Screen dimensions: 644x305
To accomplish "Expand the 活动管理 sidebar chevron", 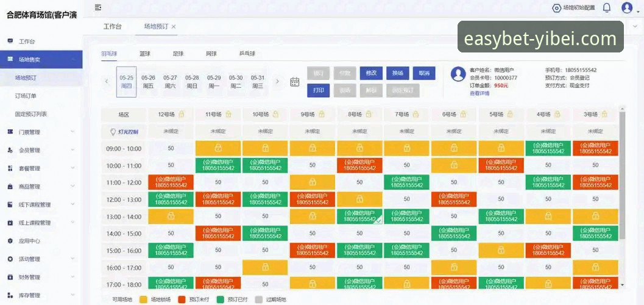I will click(x=73, y=259).
